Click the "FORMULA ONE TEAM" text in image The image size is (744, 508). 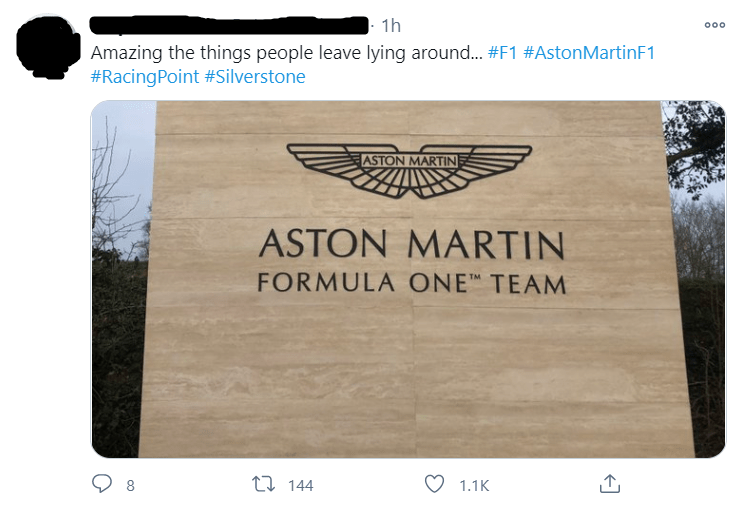click(x=411, y=283)
